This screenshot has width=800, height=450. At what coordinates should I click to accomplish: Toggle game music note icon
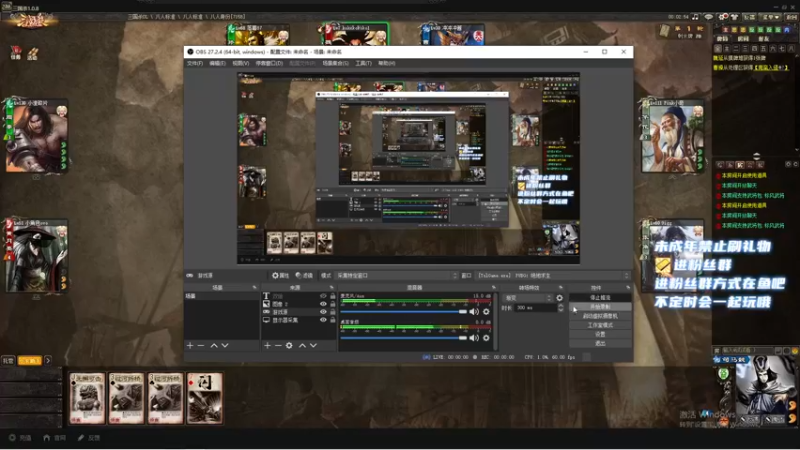695,17
